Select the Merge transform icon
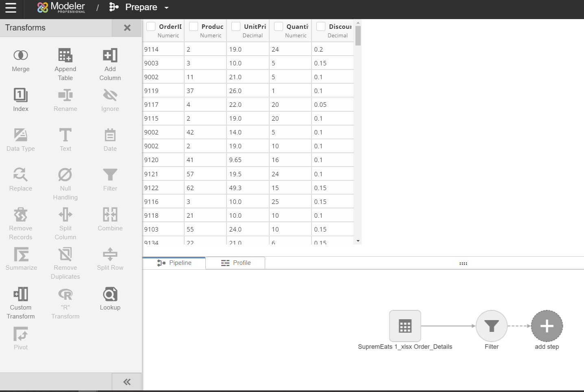The image size is (584, 392). [x=21, y=55]
